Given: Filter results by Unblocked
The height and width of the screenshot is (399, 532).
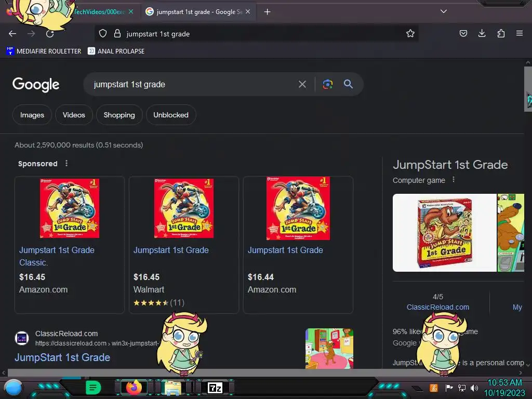Looking at the screenshot, I should coord(170,115).
